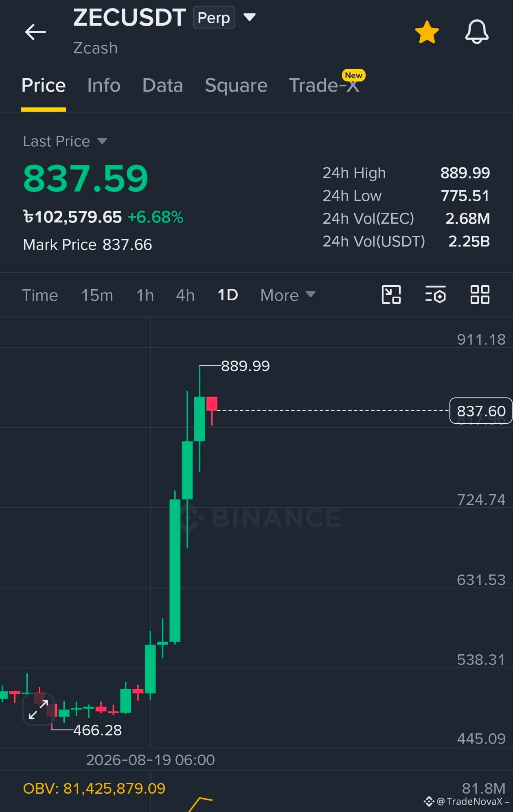Select the 1D chart interval
Viewport: 513px width, 812px height.
228,295
